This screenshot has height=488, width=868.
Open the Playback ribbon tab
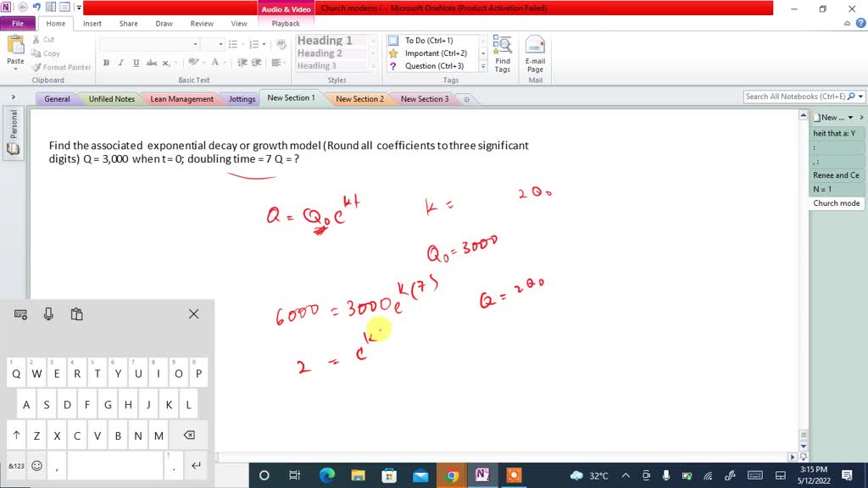pyautogui.click(x=286, y=24)
